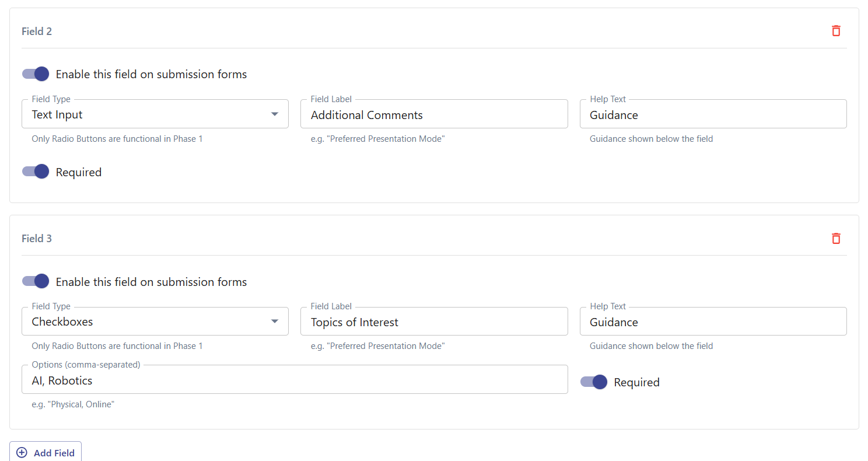The width and height of the screenshot is (868, 461).
Task: Click the 'e.g. "Physical, Online"' hint text
Action: 73,404
